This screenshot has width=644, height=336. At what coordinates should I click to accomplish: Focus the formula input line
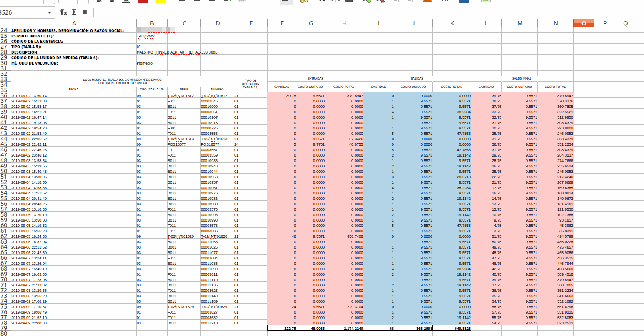point(368,12)
